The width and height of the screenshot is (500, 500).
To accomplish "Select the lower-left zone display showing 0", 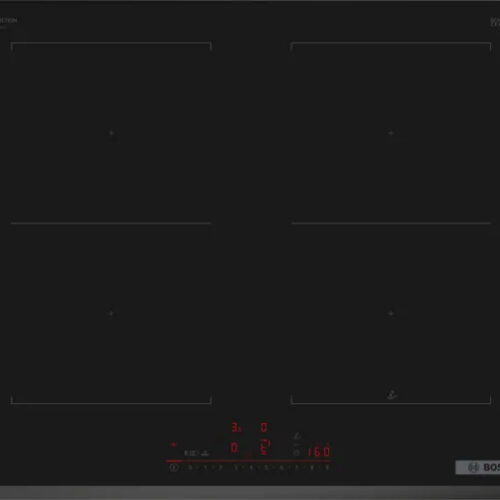I will [x=234, y=448].
